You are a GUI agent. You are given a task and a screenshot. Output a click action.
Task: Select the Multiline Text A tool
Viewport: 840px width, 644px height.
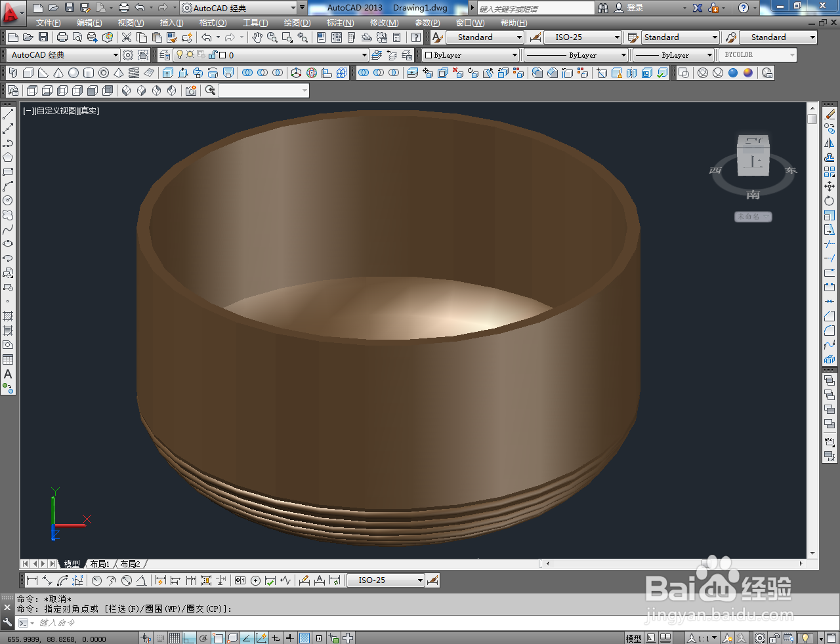pyautogui.click(x=8, y=374)
